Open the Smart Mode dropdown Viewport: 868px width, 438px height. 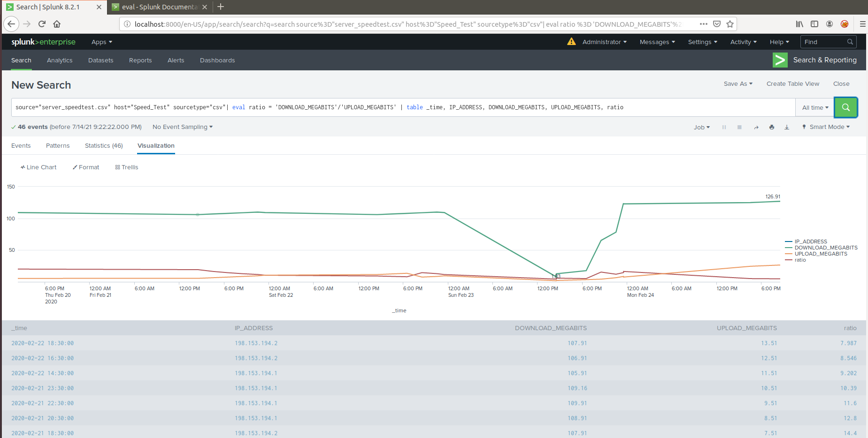point(826,127)
